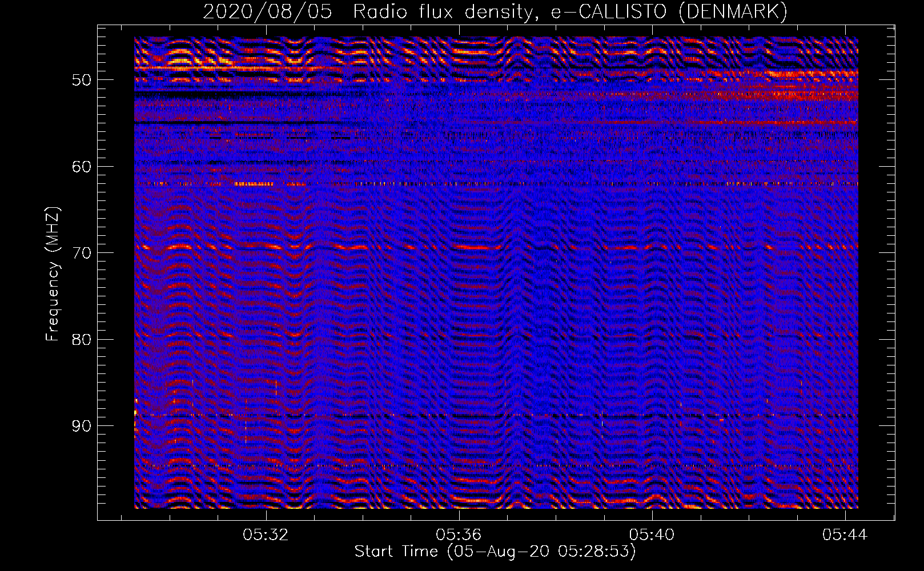Click the "Start Time (05-Aug-20 05:28:53)" x-axis label
Screen dimensions: 924x571
pyautogui.click(x=495, y=552)
